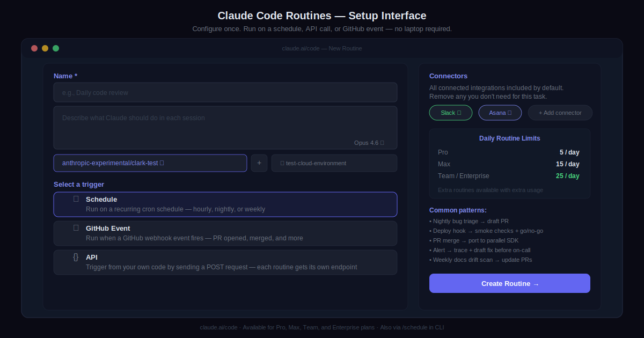Screen dimensions: 644x338
Task: Click the routine description text area
Action: pos(225,124)
